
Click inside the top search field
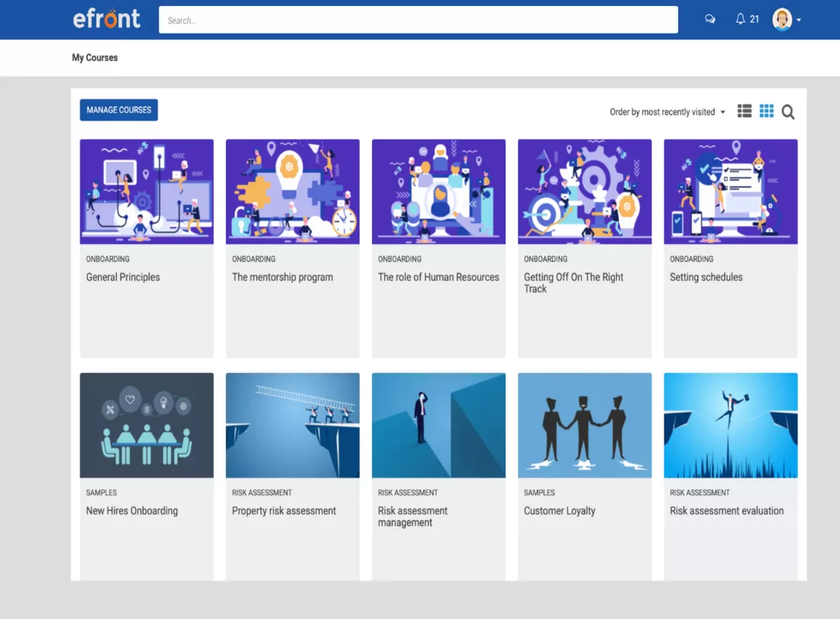[x=418, y=19]
